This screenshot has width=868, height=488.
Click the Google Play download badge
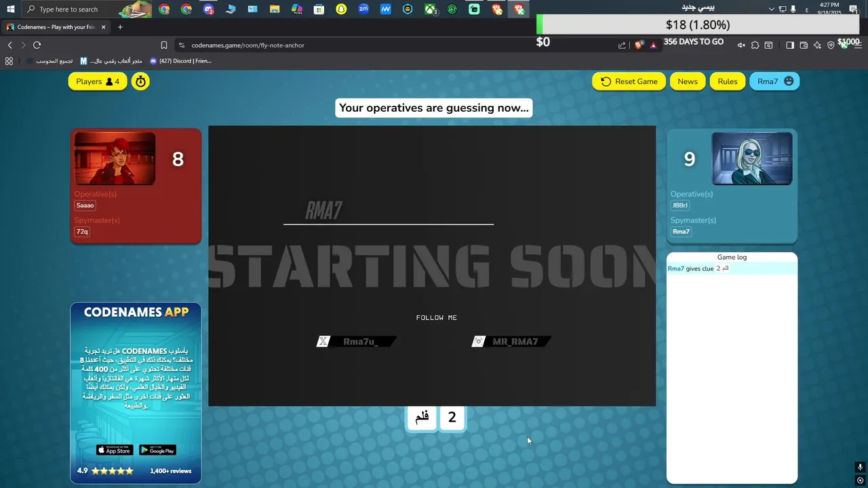pos(157,450)
